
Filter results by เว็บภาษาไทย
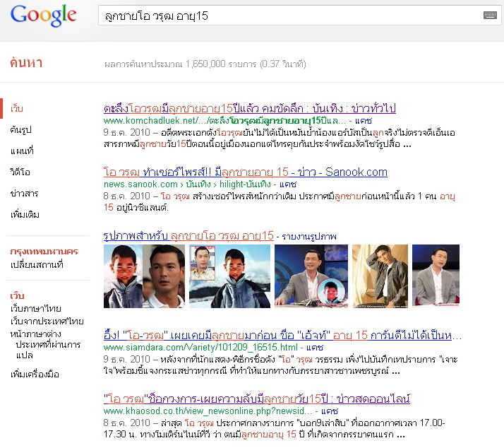point(36,308)
